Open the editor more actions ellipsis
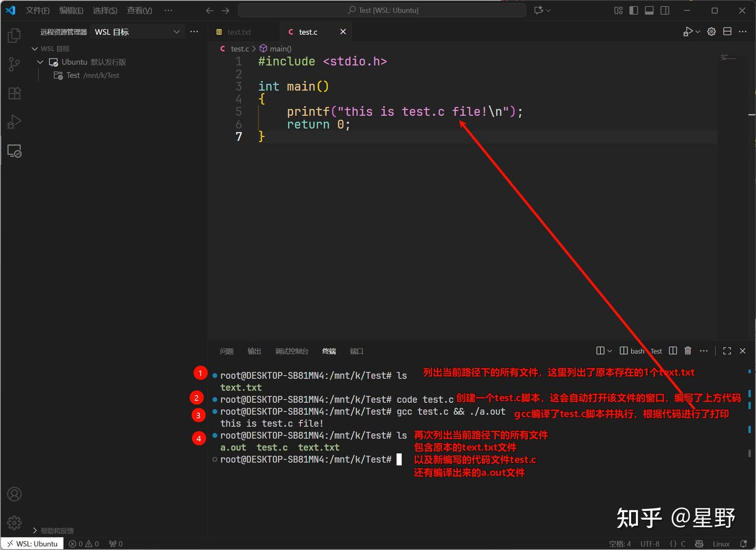Screen dimensions: 756x550 coord(742,32)
